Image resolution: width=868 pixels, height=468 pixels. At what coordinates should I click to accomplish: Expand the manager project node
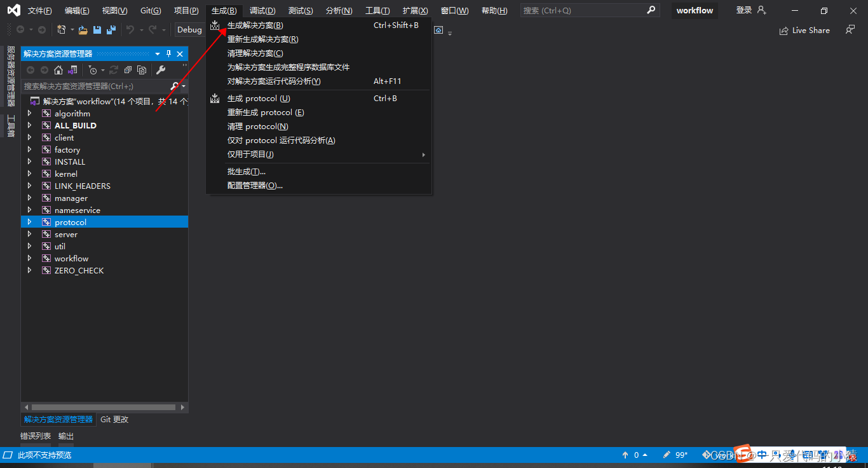[29, 198]
